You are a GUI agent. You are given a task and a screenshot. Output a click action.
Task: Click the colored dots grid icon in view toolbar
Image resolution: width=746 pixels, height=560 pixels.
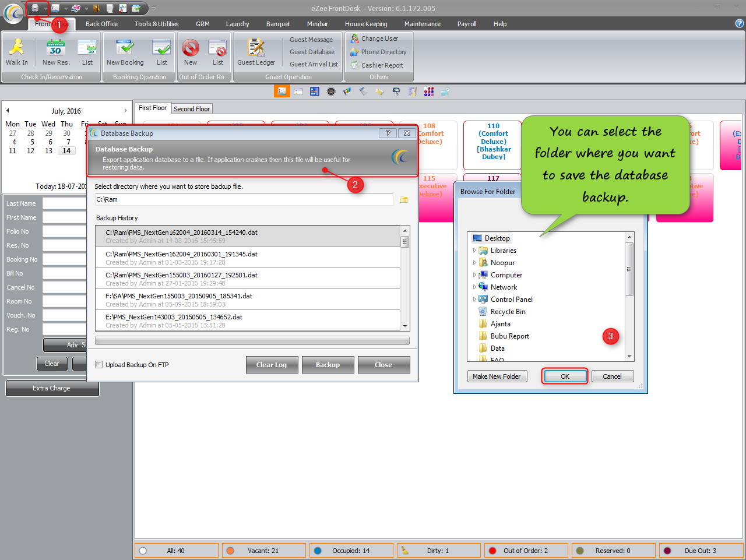429,91
